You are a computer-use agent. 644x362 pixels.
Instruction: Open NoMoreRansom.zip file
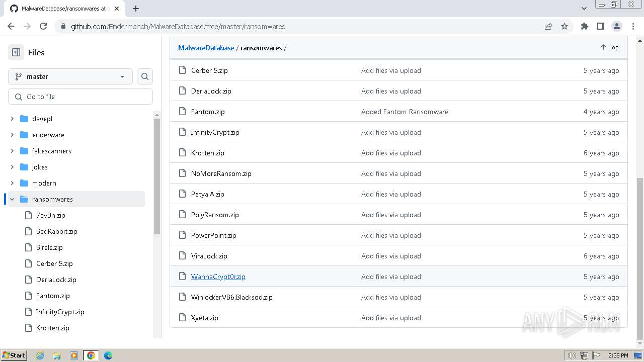[x=221, y=173]
